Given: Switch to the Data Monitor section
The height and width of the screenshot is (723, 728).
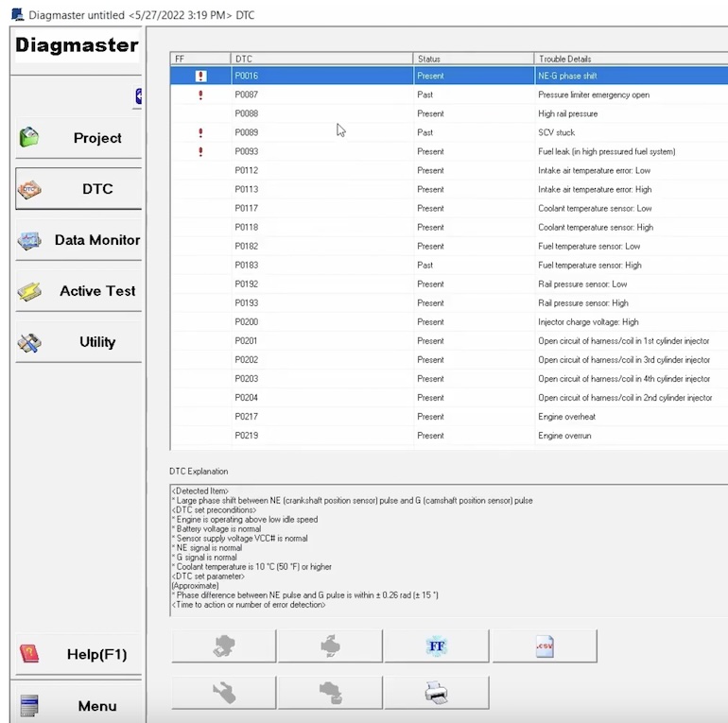Looking at the screenshot, I should 78,240.
